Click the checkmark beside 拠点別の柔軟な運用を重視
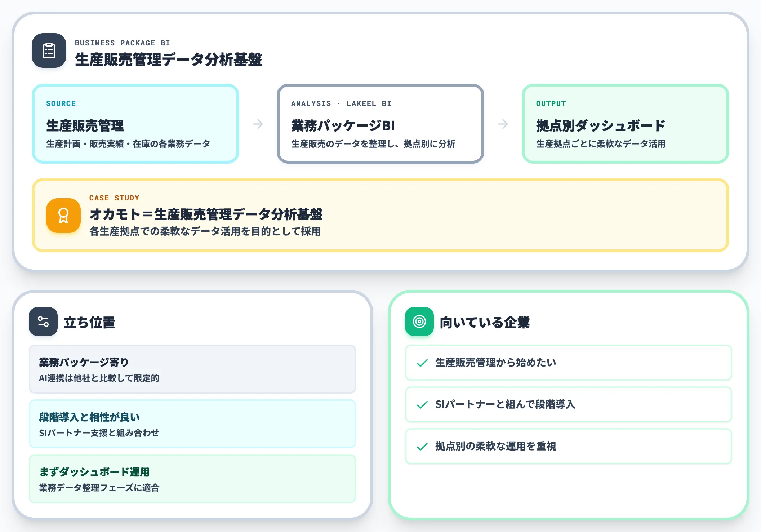Image resolution: width=761 pixels, height=532 pixels. [x=422, y=447]
